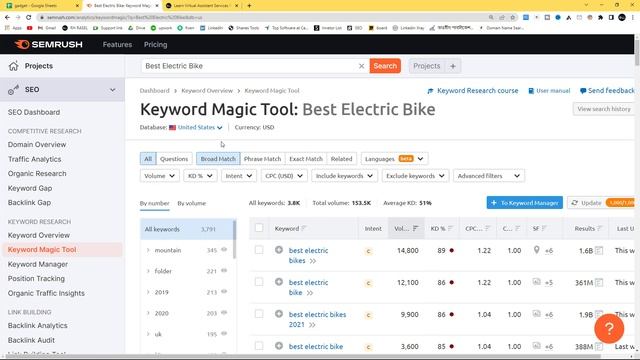Image resolution: width=640 pixels, height=360 pixels.
Task: View SERP icon for 1.6B results row
Action: [599, 250]
